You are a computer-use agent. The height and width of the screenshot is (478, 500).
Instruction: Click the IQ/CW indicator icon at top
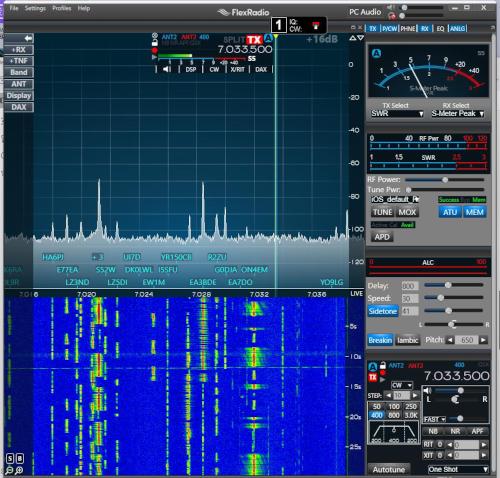[x=315, y=25]
